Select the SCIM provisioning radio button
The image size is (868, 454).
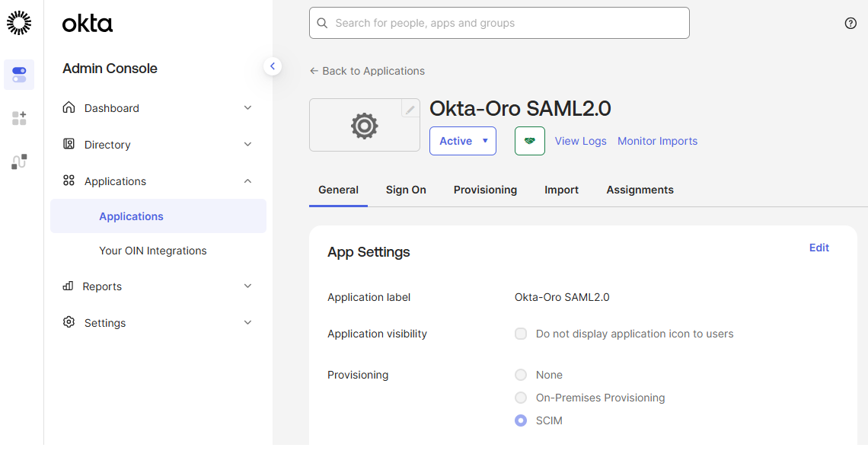521,420
